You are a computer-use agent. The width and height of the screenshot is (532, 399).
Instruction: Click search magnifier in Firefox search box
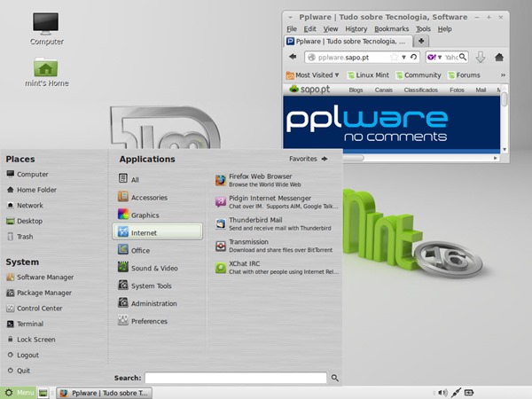pyautogui.click(x=463, y=57)
